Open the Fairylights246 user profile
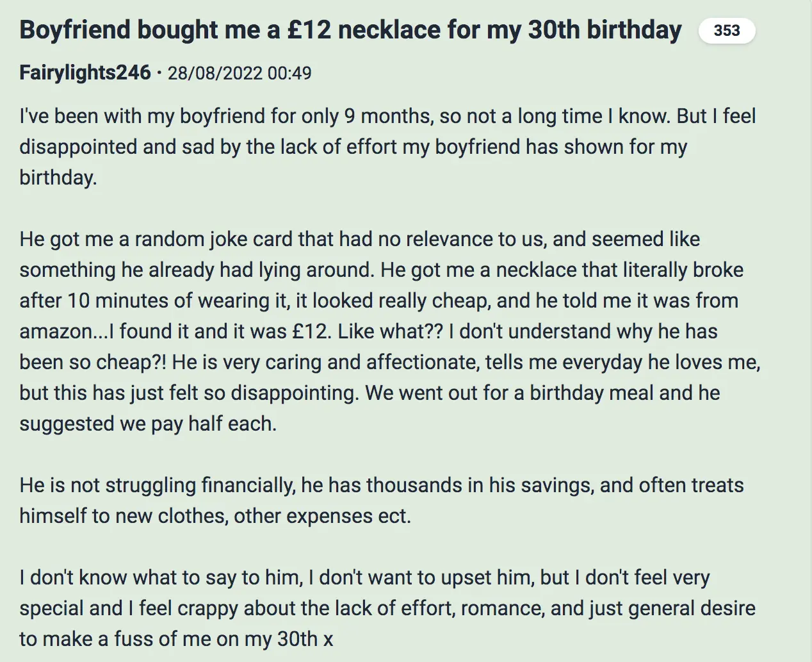Viewport: 812px width, 662px height. [x=85, y=72]
